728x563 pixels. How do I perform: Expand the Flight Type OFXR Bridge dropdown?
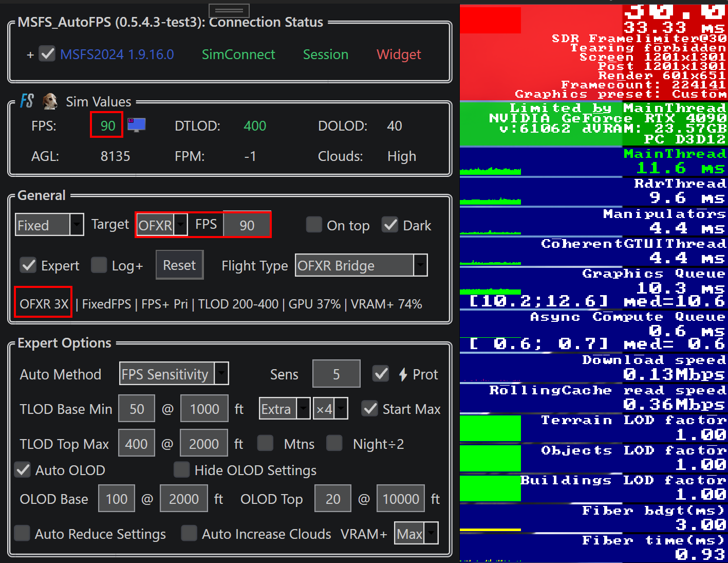point(361,265)
